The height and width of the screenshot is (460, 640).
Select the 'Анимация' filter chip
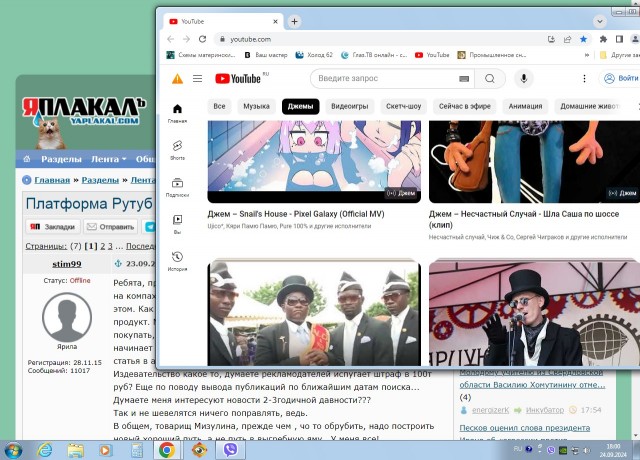525,106
